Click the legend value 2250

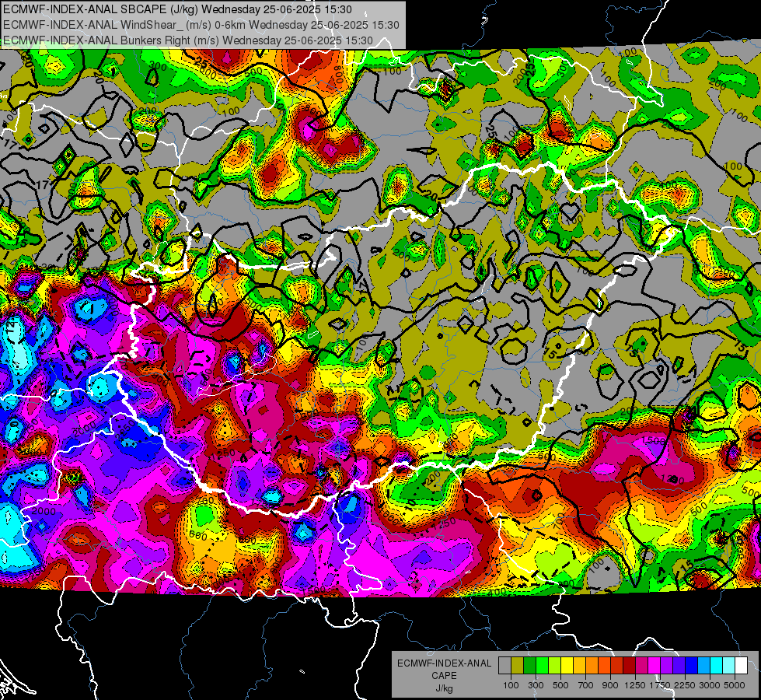coord(685,685)
